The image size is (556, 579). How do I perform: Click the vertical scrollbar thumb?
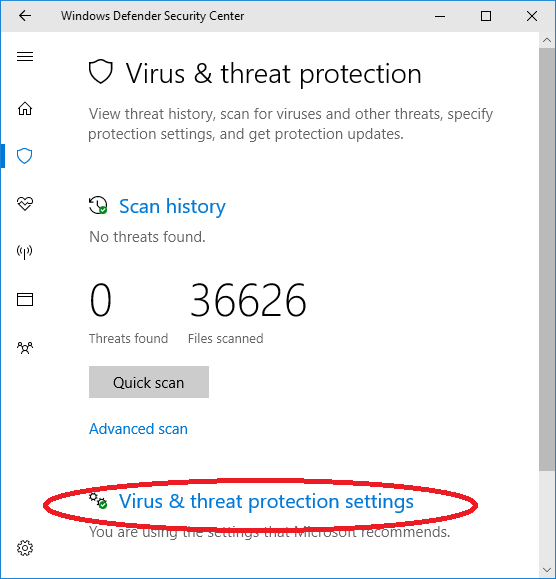pyautogui.click(x=547, y=259)
